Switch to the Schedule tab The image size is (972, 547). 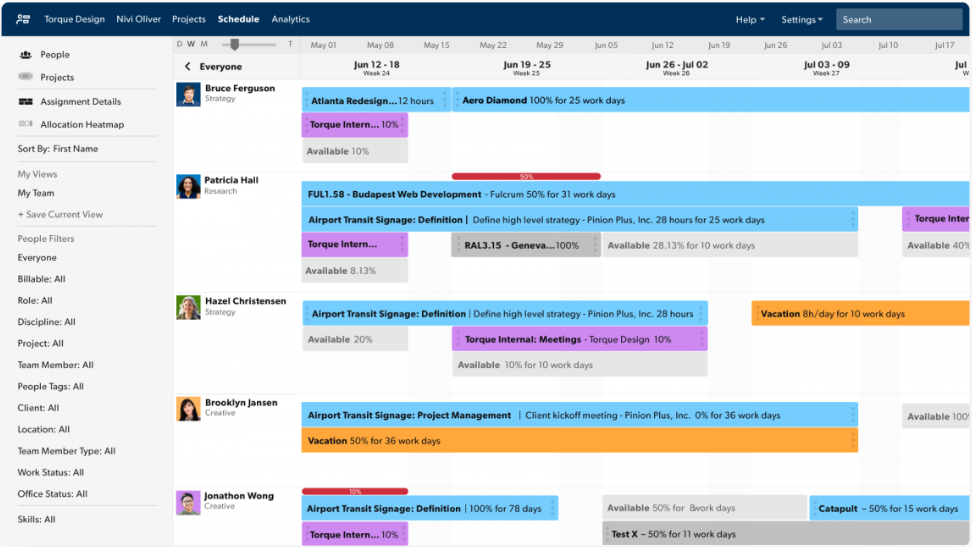click(x=238, y=19)
